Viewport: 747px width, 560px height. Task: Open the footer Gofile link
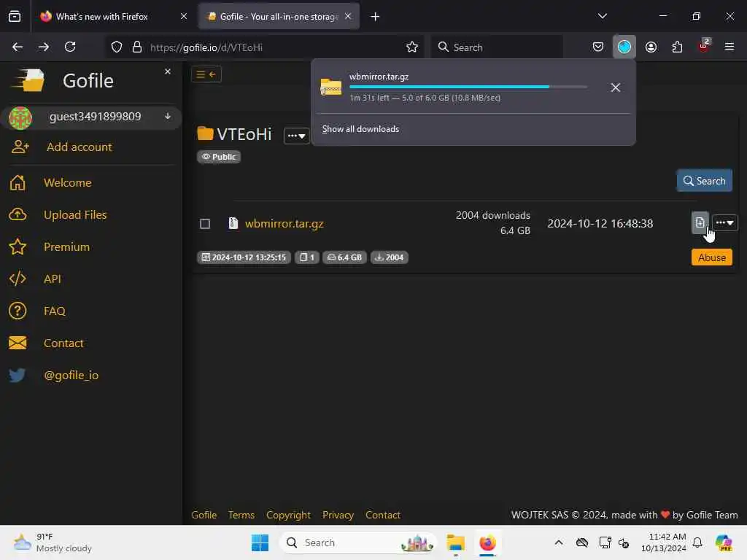click(x=204, y=516)
